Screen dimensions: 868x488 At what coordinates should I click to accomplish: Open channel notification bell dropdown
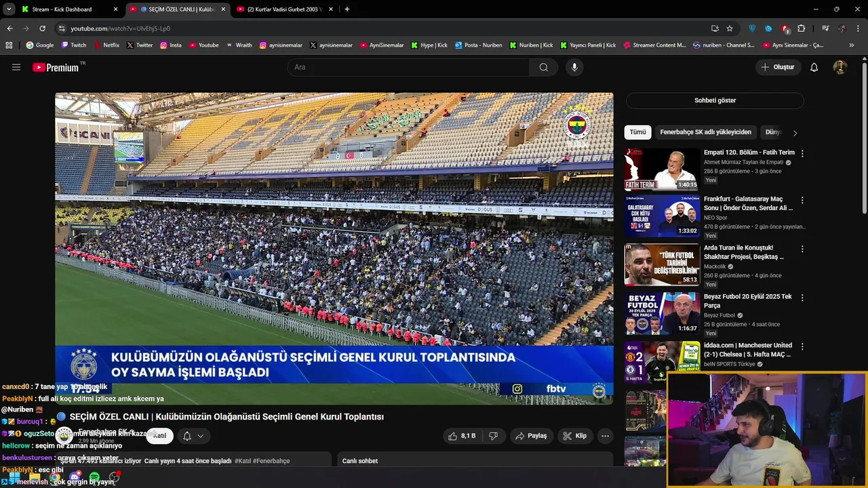(193, 436)
